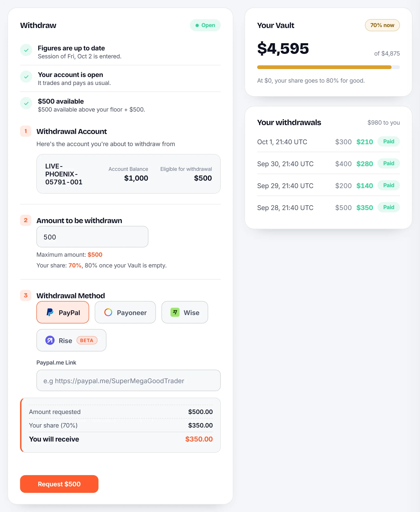Click the checkmark beside $500 available

point(26,103)
